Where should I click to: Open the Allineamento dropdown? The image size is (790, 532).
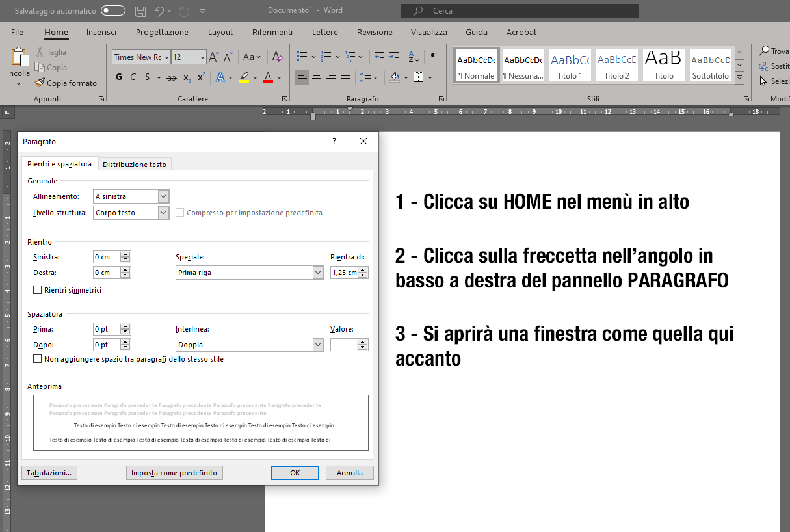(163, 196)
